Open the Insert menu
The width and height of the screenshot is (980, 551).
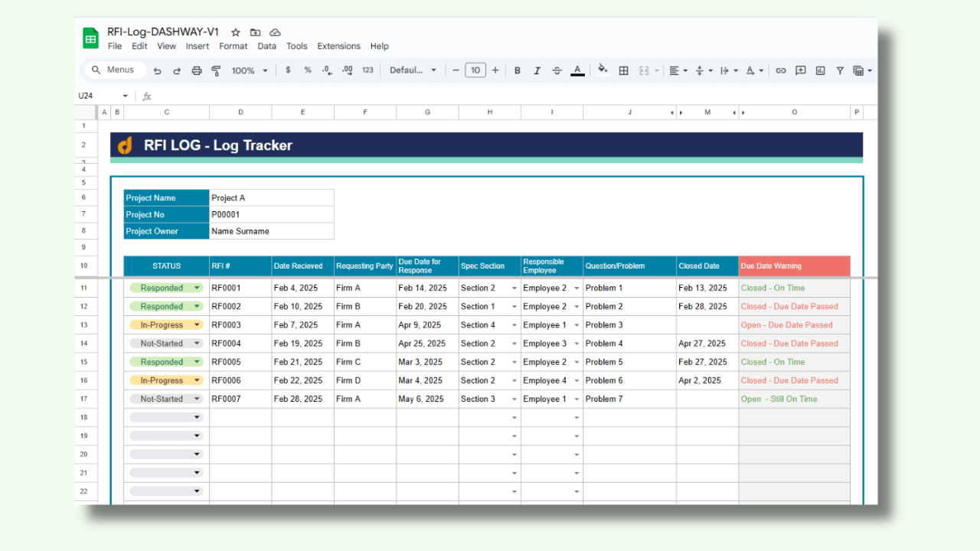pyautogui.click(x=198, y=46)
